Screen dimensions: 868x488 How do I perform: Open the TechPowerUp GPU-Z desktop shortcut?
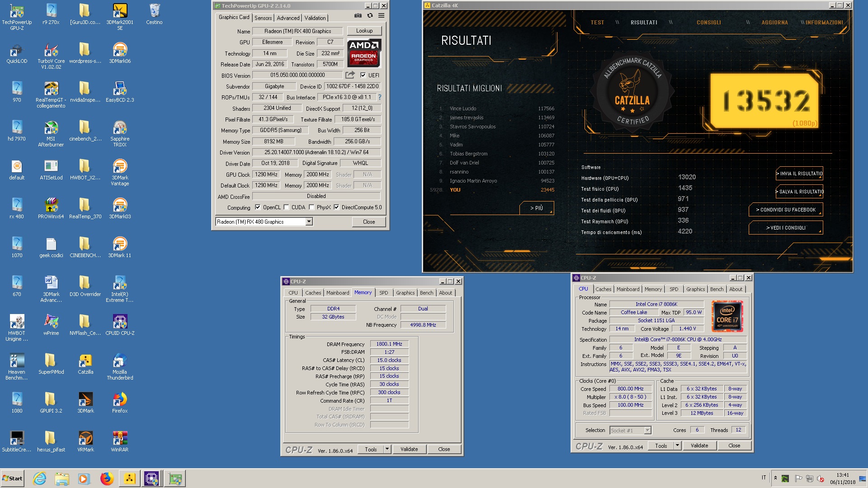pyautogui.click(x=17, y=18)
